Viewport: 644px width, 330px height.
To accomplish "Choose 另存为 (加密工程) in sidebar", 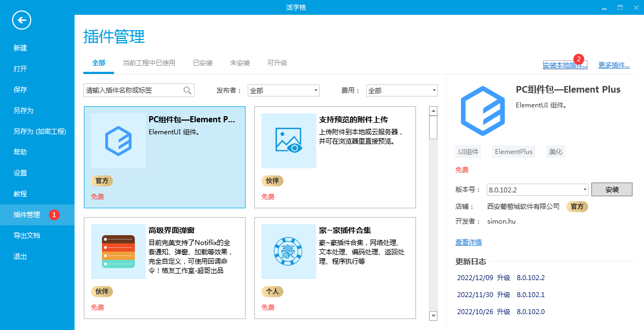I will tap(37, 131).
